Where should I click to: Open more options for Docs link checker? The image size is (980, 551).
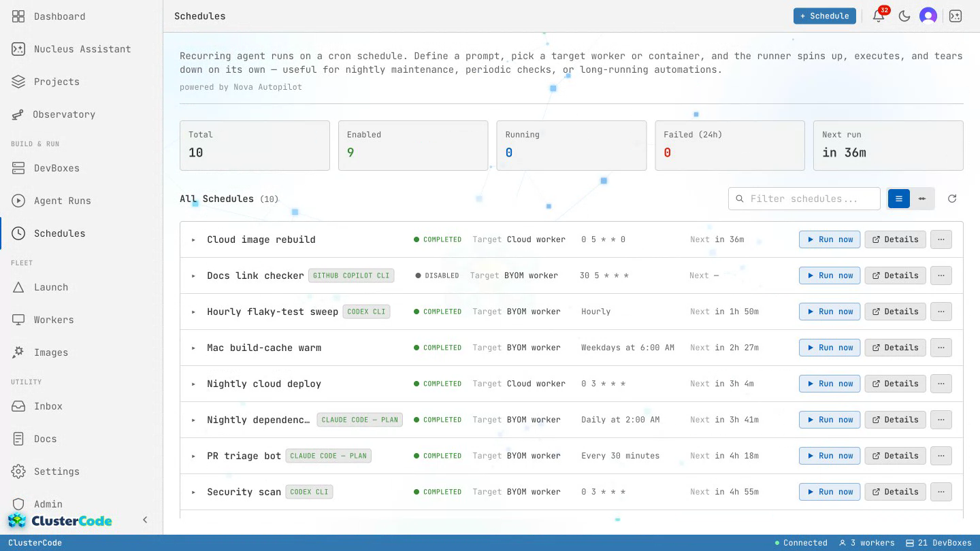[941, 275]
